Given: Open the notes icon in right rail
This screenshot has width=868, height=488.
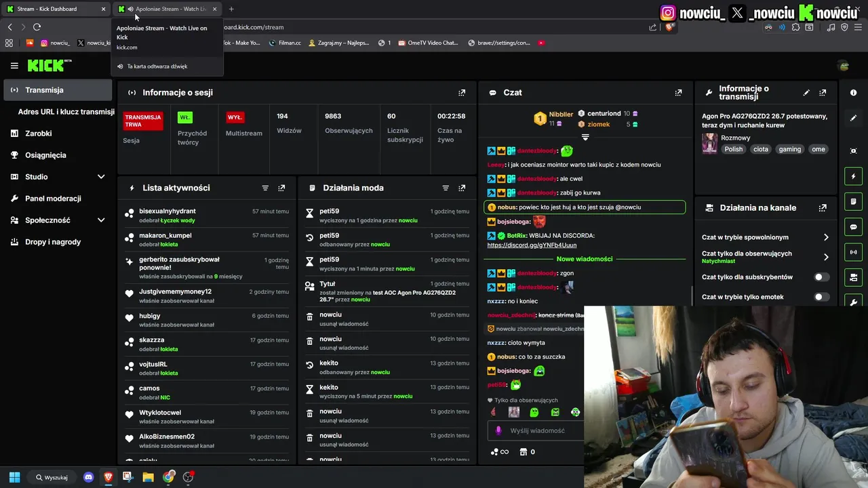Looking at the screenshot, I should coord(853,202).
